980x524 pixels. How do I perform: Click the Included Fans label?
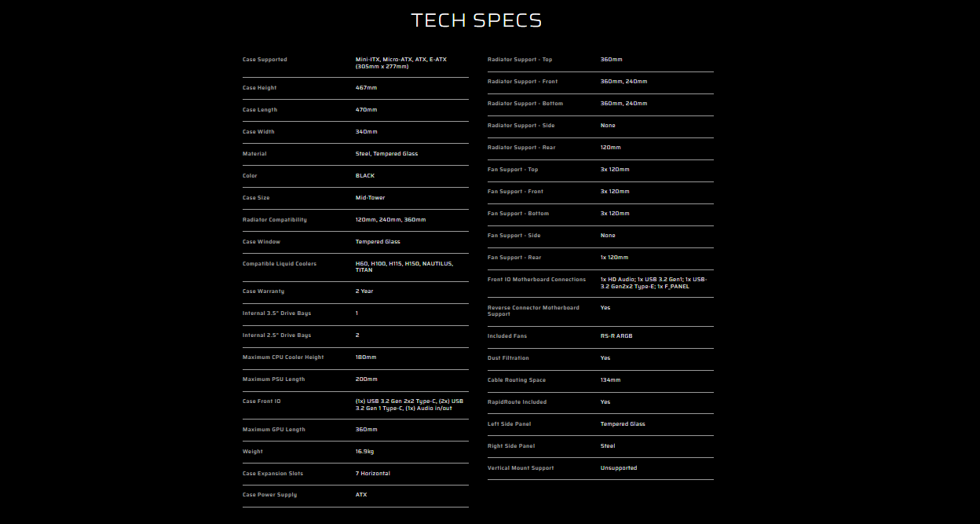pos(507,336)
